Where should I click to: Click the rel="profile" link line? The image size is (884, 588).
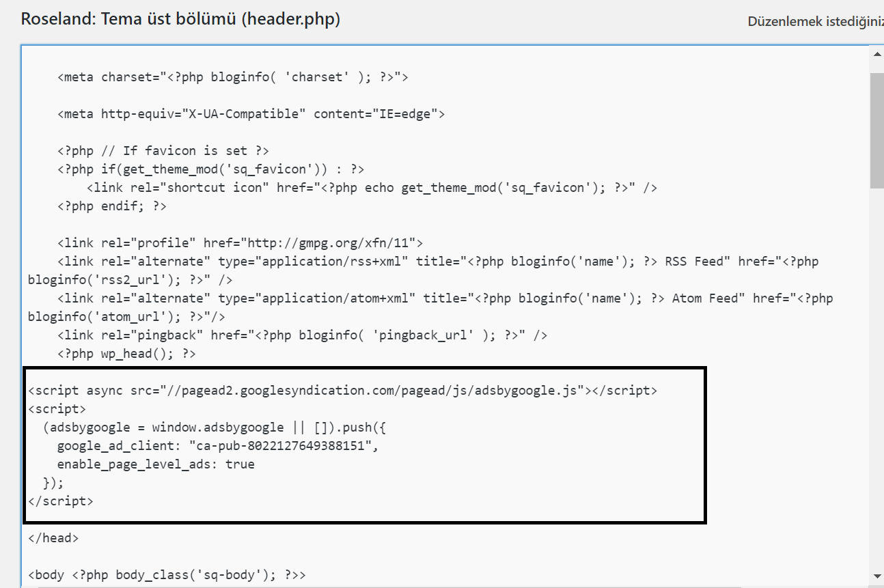pyautogui.click(x=240, y=243)
